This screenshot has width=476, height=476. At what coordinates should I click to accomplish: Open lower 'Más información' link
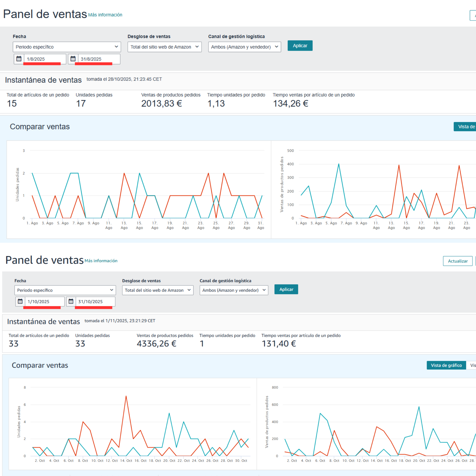tap(101, 261)
